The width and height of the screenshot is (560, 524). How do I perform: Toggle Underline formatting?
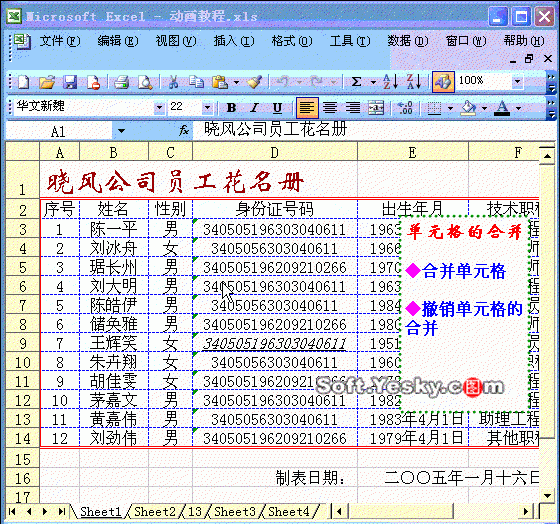point(277,108)
